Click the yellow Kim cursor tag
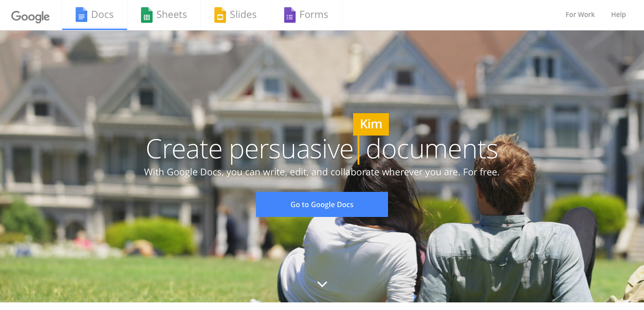Viewport: 644px width, 310px height. click(371, 124)
